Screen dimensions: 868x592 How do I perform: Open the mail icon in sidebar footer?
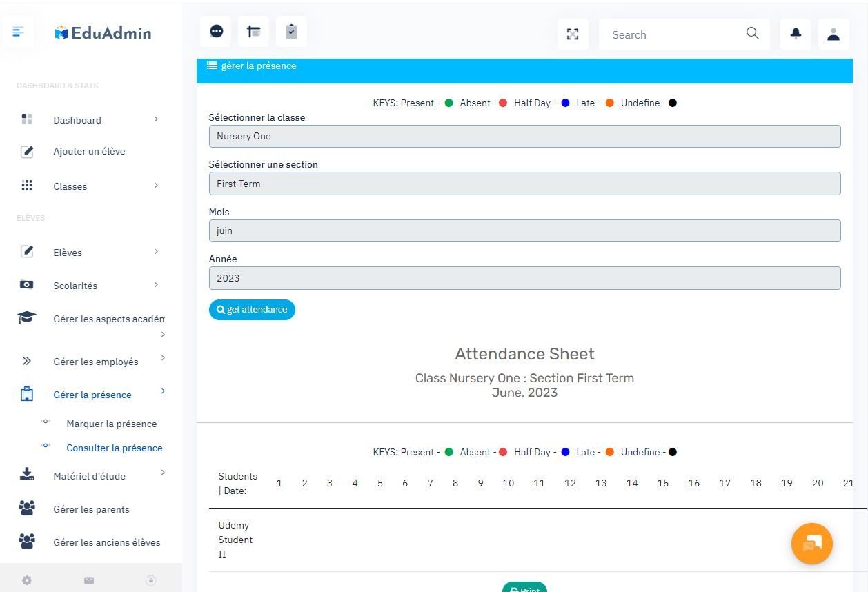pyautogui.click(x=89, y=580)
